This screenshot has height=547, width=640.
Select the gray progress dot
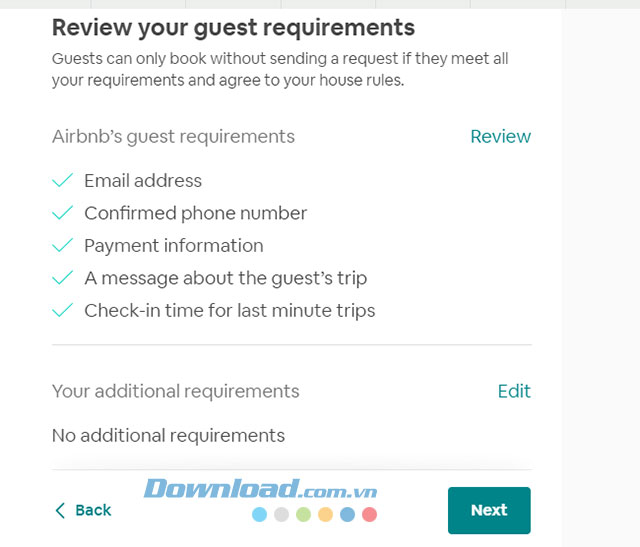click(282, 515)
